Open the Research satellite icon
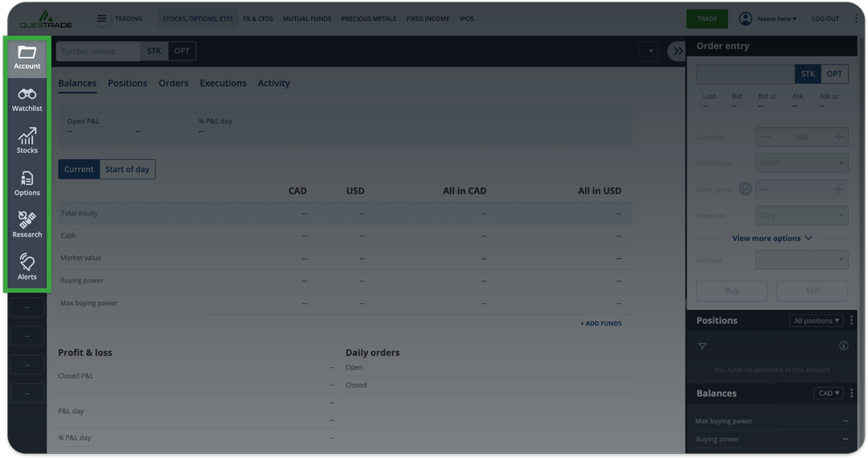This screenshot has width=868, height=458. pos(27,219)
